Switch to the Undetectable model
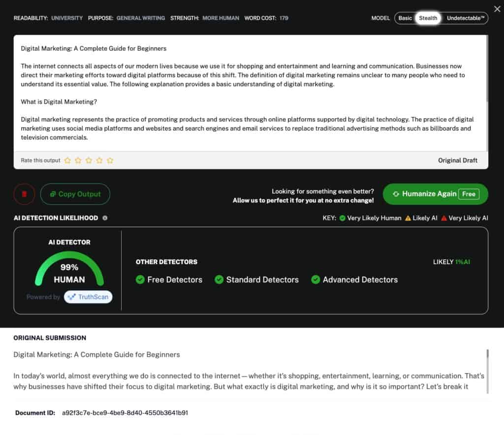This screenshot has height=435, width=504. click(466, 18)
